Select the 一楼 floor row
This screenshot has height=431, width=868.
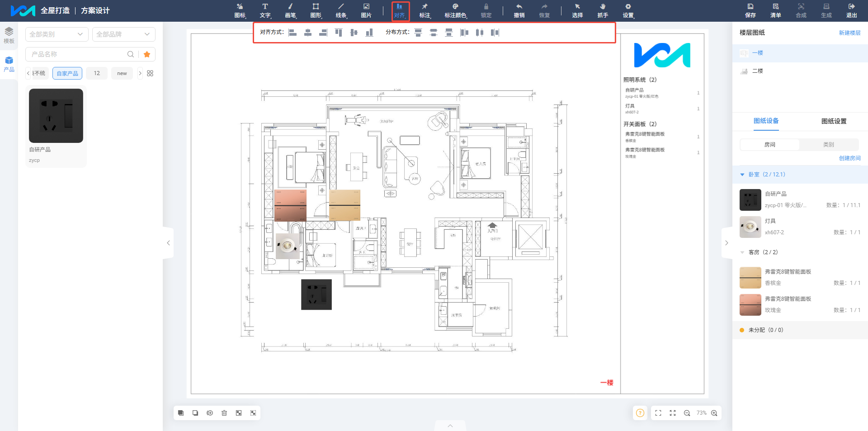(800, 53)
